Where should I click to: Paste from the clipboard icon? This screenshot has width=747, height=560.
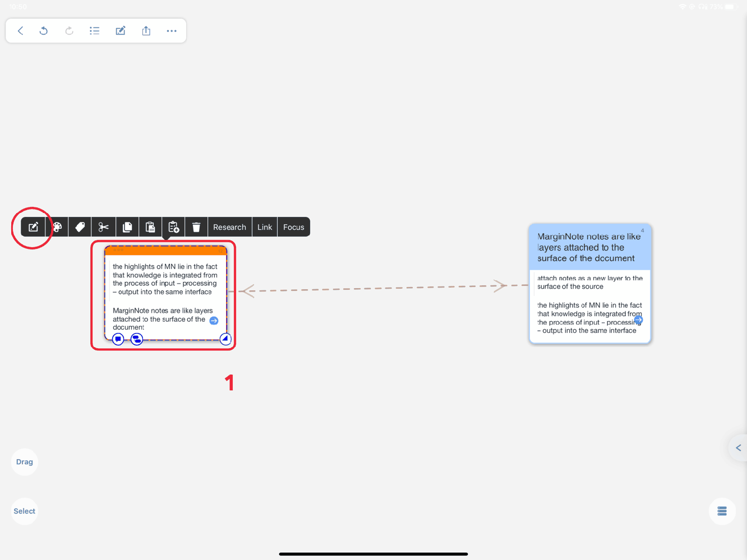click(150, 227)
